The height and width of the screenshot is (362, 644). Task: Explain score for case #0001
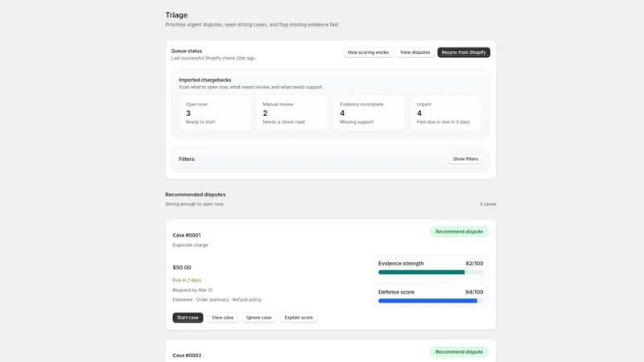coord(299,317)
